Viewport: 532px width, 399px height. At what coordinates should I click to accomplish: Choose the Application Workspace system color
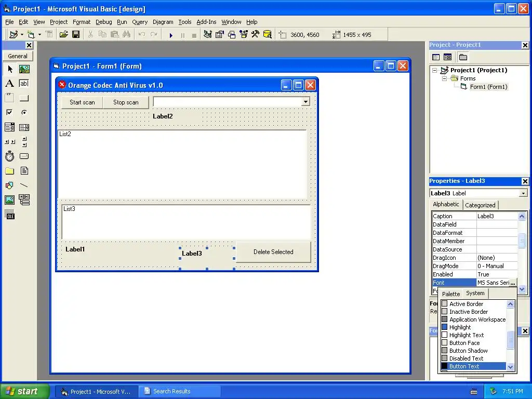point(473,320)
